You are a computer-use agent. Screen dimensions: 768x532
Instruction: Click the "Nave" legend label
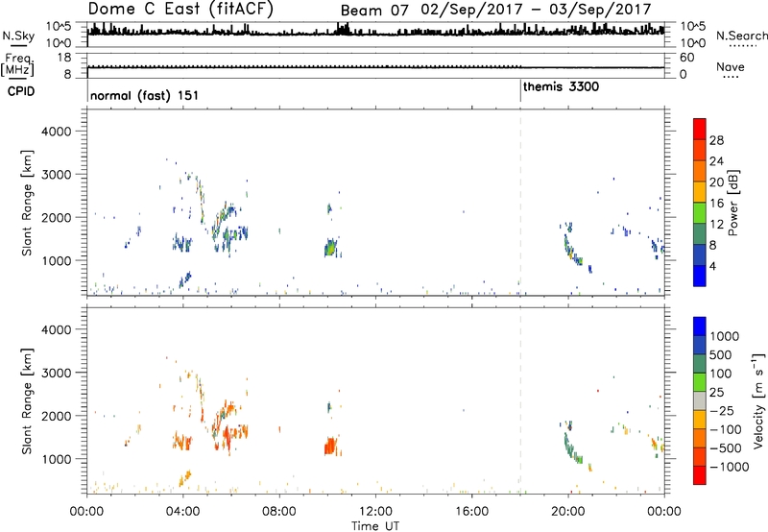pyautogui.click(x=730, y=66)
